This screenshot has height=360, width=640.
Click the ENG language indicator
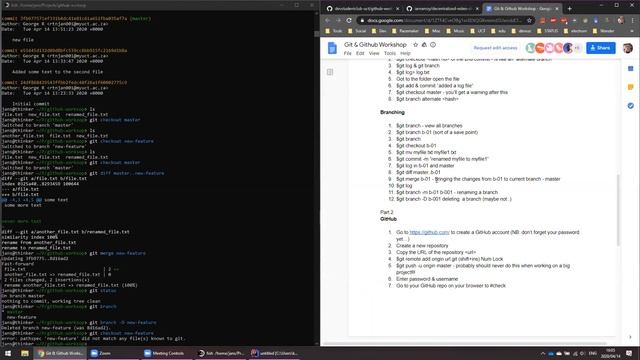[x=593, y=353]
